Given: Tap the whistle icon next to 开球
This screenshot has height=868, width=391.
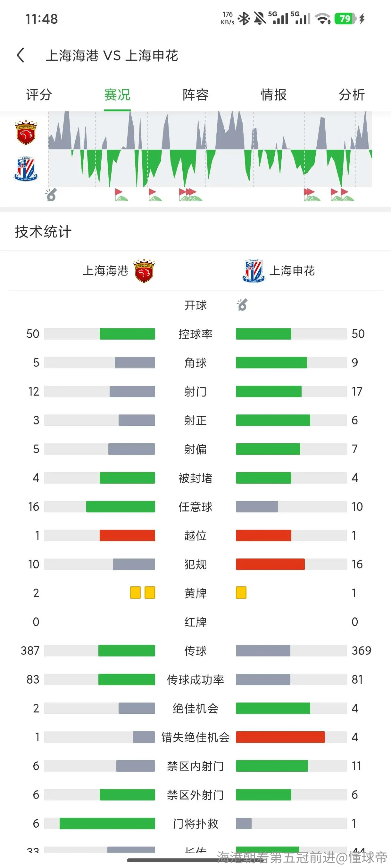Looking at the screenshot, I should [242, 305].
